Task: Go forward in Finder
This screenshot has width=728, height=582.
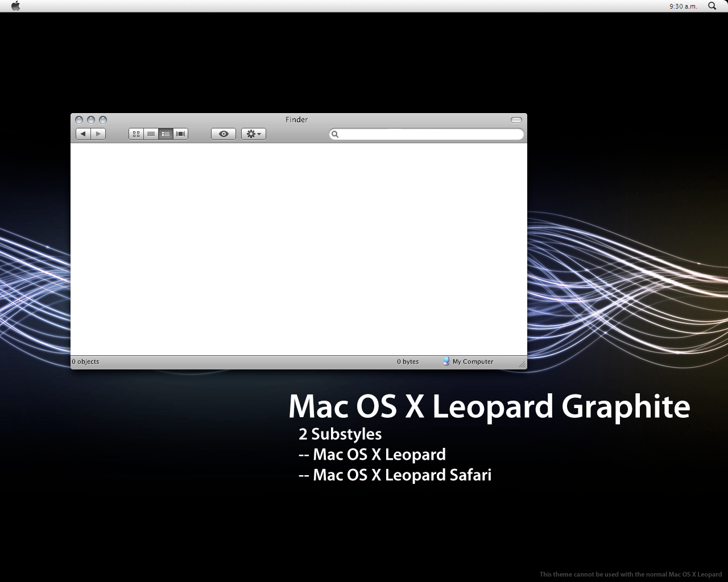Action: 98,134
